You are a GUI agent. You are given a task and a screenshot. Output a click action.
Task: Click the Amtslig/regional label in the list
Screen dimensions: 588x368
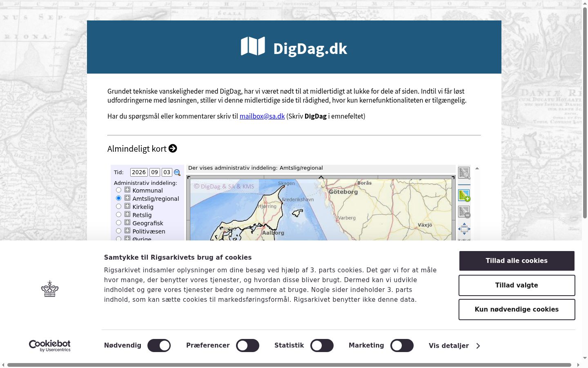pyautogui.click(x=156, y=199)
